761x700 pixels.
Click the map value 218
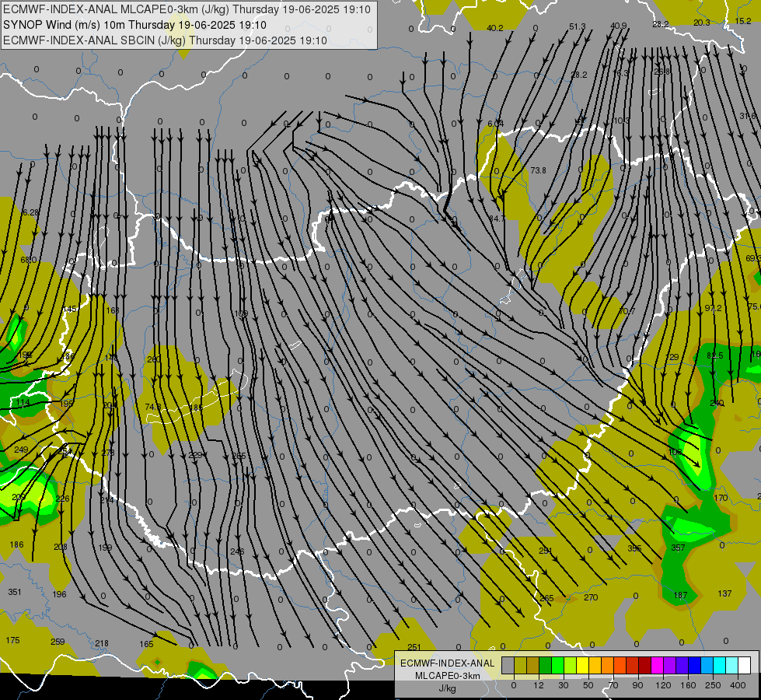pyautogui.click(x=101, y=643)
